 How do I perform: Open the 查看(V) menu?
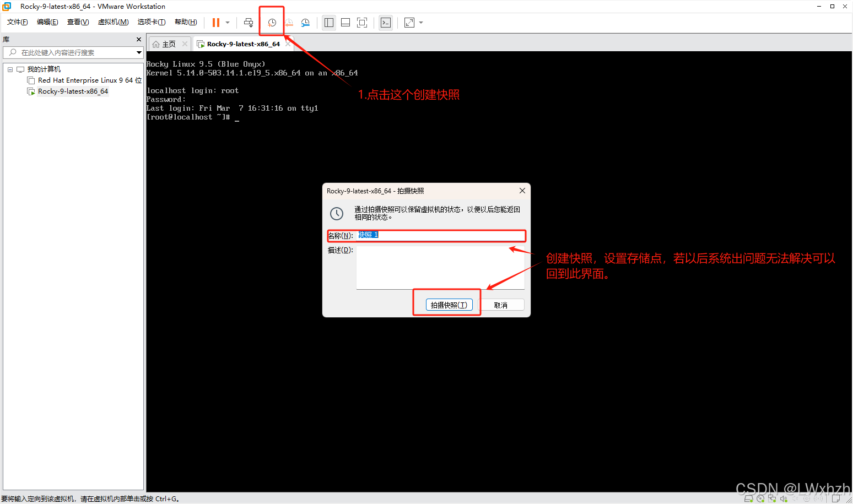[78, 22]
